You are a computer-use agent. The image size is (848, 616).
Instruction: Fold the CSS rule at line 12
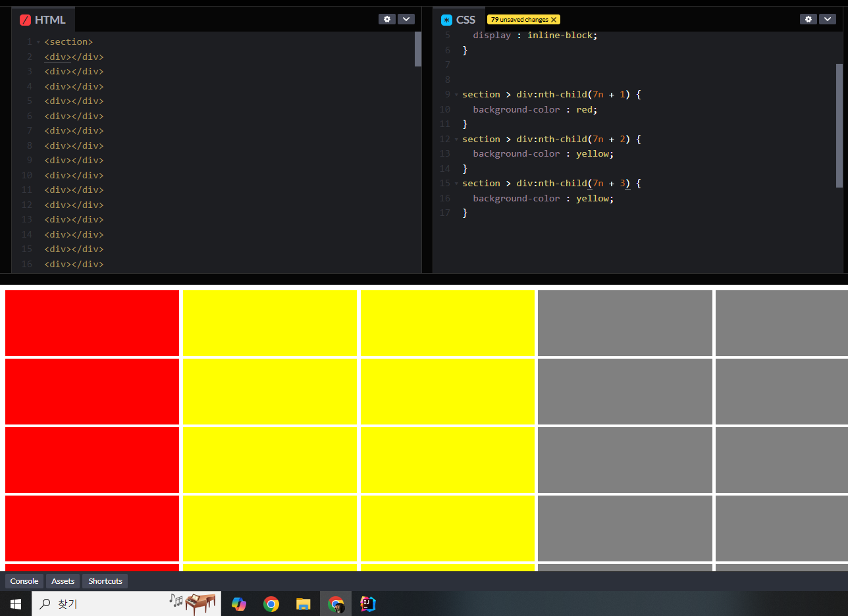(x=456, y=140)
